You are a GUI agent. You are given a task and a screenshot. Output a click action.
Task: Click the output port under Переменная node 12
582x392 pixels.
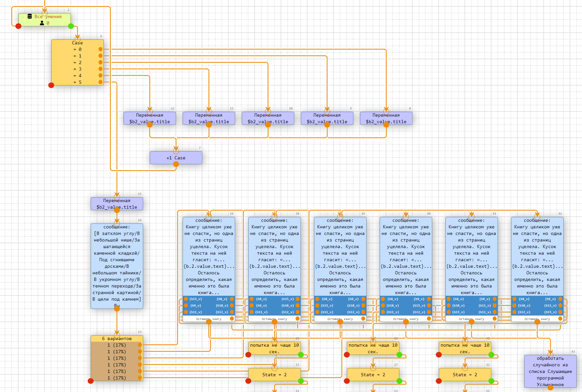click(150, 125)
